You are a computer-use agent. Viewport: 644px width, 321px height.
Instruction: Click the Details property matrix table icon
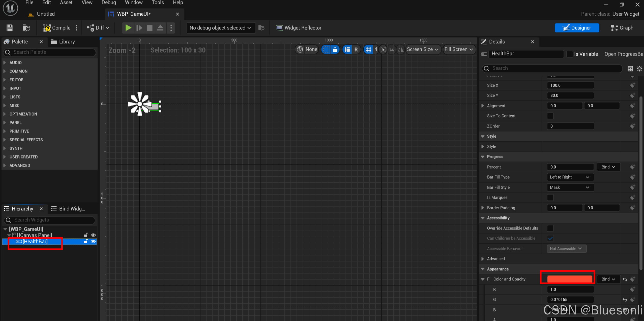pyautogui.click(x=630, y=69)
